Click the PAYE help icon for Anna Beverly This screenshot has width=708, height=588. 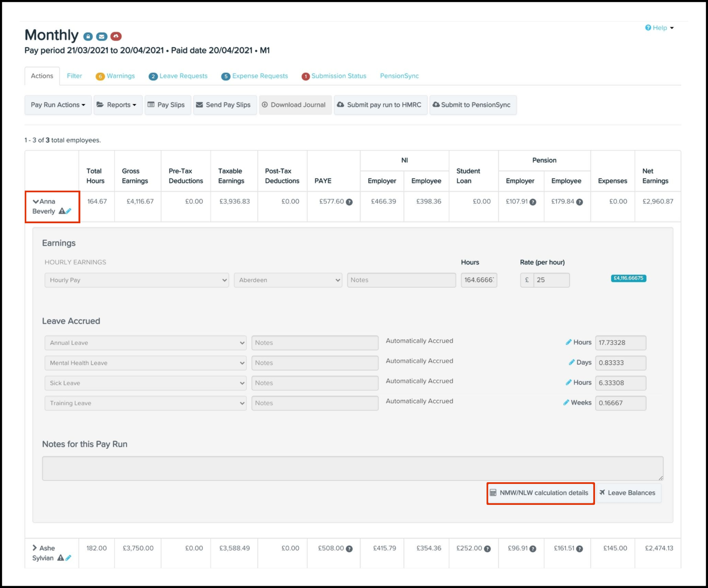coord(349,202)
